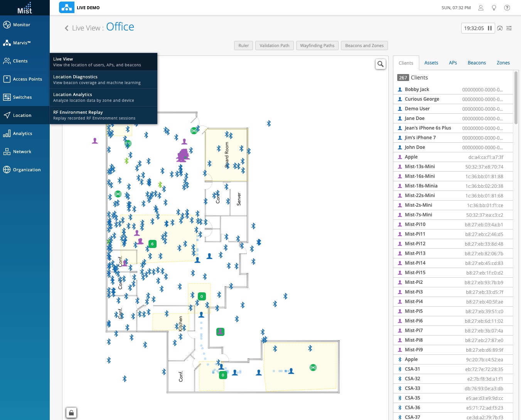The image size is (521, 420).
Task: Open the Monitor section in the sidebar
Action: coord(18,24)
